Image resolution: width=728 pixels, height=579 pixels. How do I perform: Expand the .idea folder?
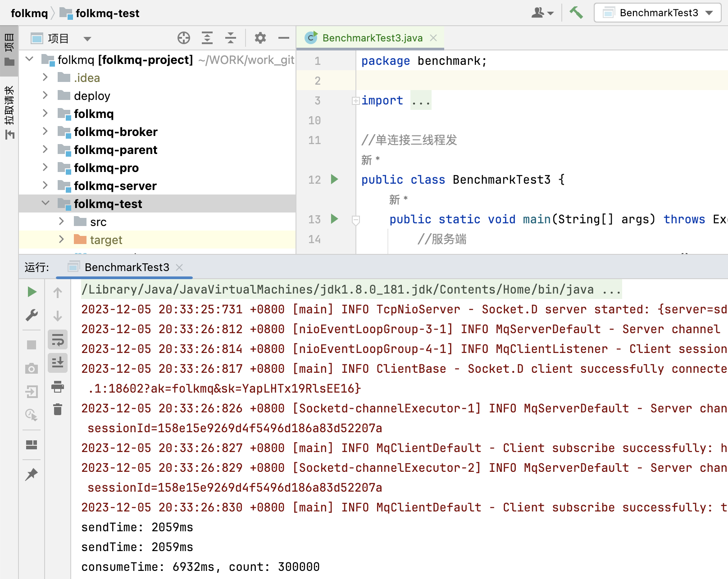click(45, 77)
